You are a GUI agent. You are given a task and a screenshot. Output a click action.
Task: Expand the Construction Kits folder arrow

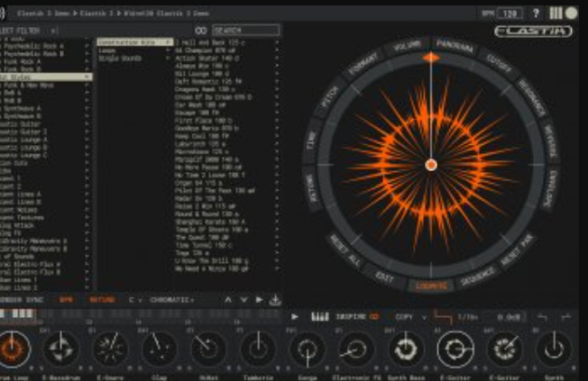pyautogui.click(x=168, y=42)
